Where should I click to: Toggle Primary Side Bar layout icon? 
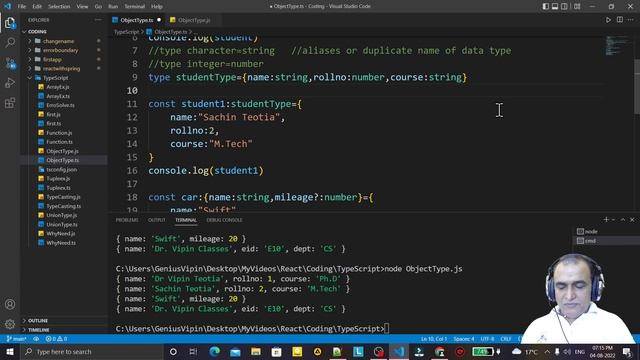coord(546,6)
